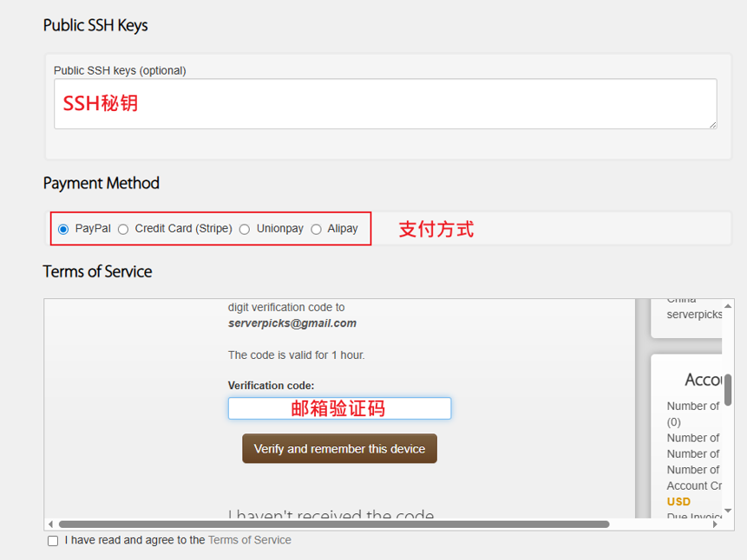Click the serverpicks@gmail.com email text

[x=292, y=323]
